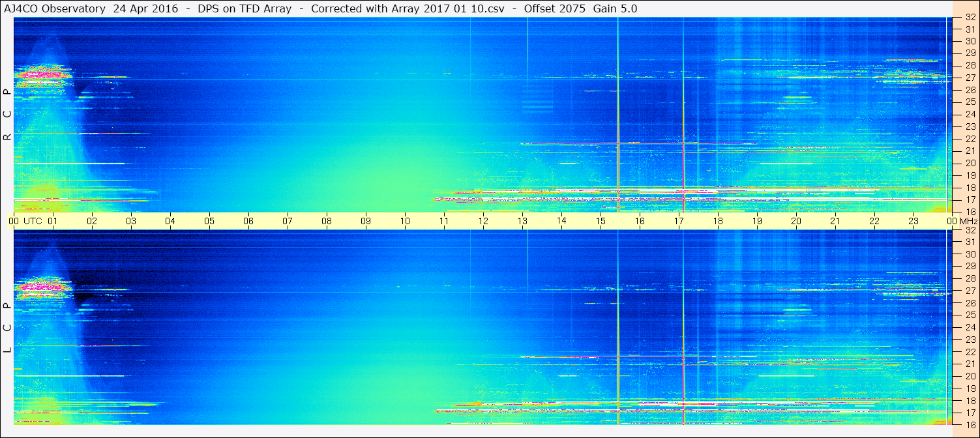The image size is (980, 438).
Task: Click the "AJ4CO Observatory" title text
Action: (54, 9)
